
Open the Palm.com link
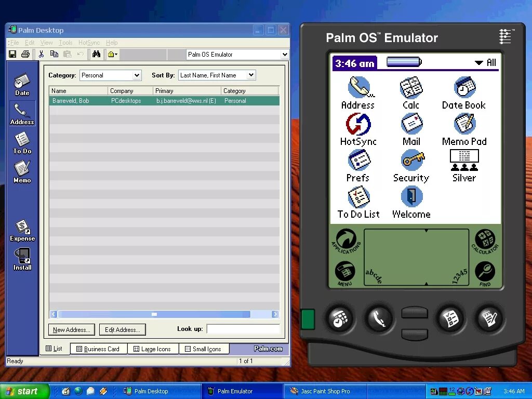[268, 349]
